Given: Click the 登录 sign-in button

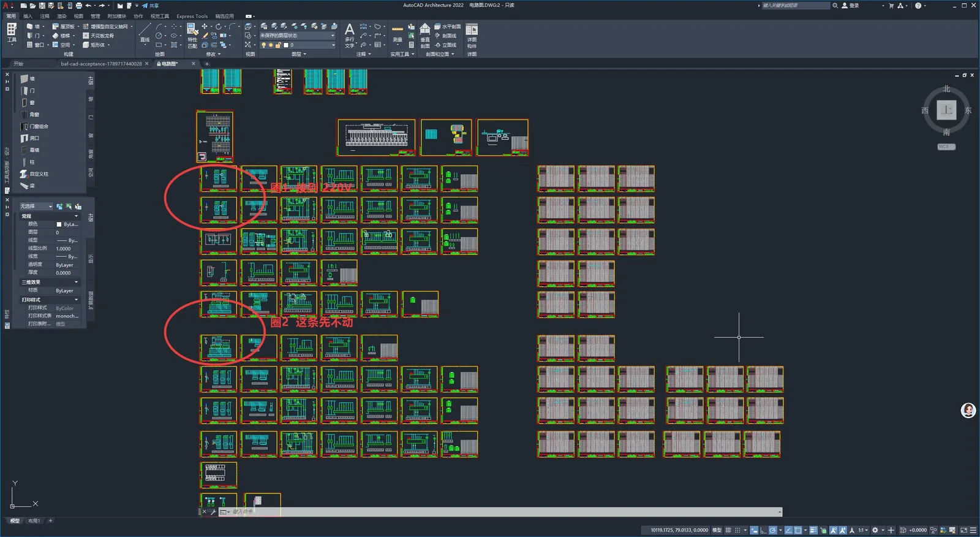Looking at the screenshot, I should 850,6.
